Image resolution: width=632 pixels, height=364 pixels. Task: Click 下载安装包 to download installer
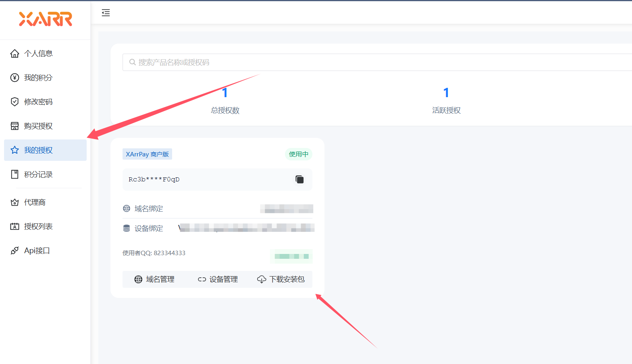click(281, 279)
